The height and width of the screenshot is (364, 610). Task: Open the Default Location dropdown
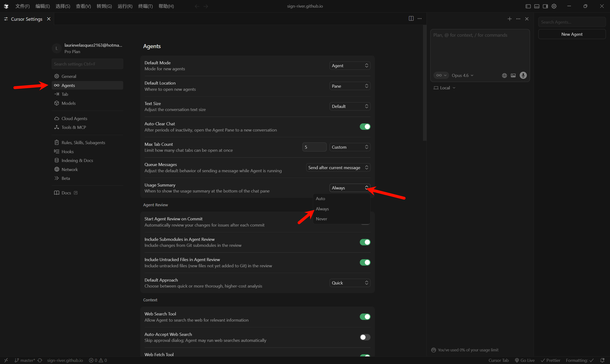(350, 86)
